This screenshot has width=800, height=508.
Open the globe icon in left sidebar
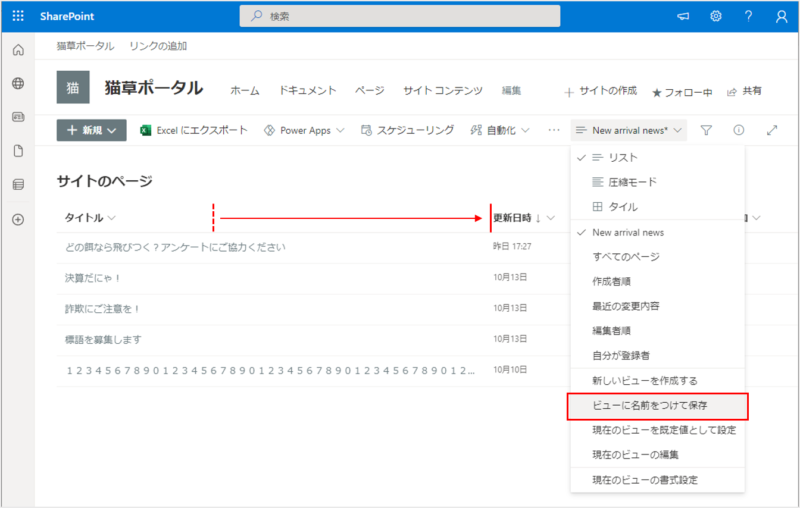(x=18, y=84)
